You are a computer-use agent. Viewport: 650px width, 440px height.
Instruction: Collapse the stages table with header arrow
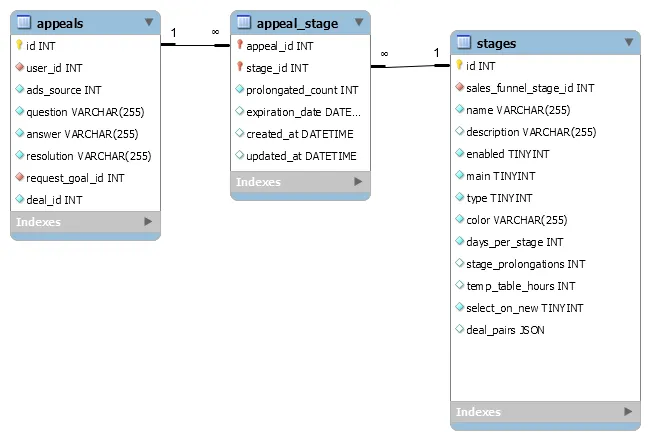[629, 42]
